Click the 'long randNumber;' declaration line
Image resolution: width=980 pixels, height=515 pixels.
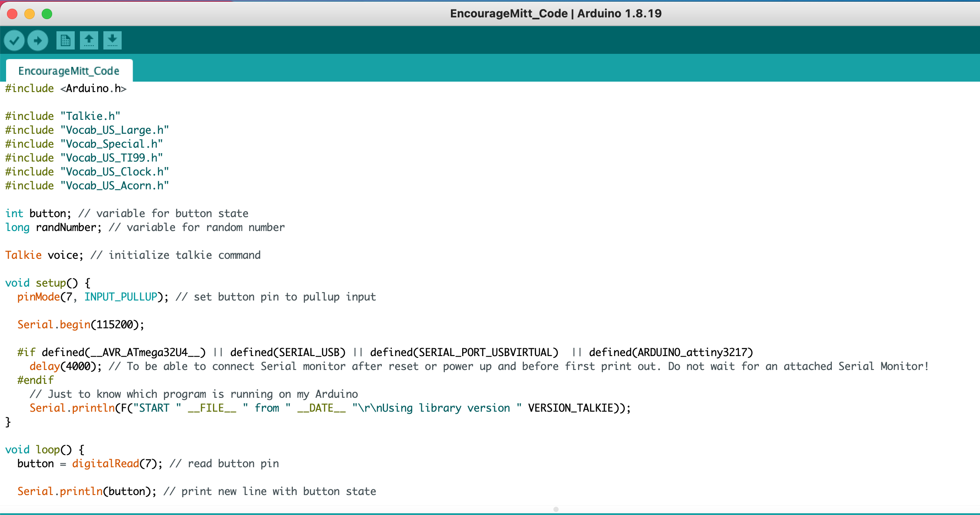pos(145,228)
